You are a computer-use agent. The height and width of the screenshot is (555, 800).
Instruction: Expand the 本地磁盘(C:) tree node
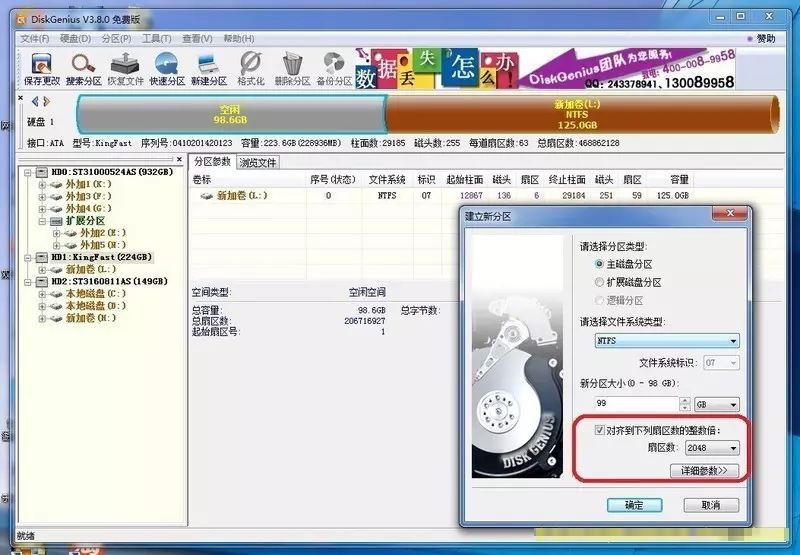(x=42, y=294)
